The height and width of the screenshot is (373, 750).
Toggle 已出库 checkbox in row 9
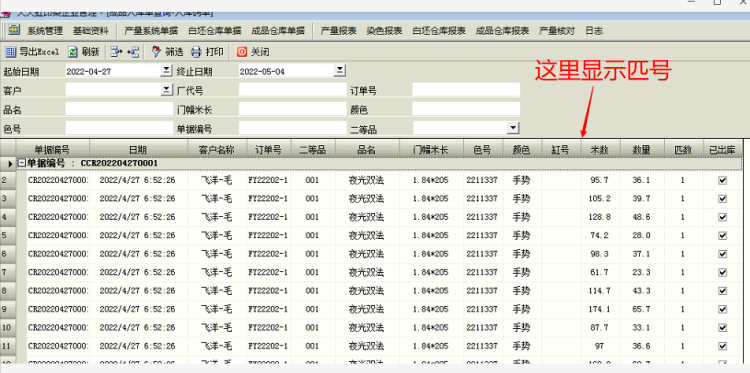pos(722,309)
